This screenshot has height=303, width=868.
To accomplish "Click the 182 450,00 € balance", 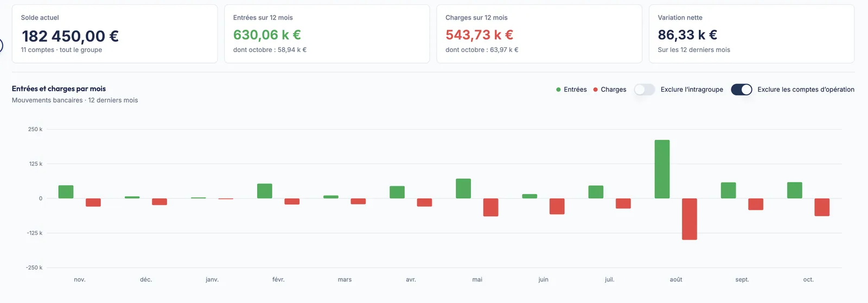I will point(70,36).
